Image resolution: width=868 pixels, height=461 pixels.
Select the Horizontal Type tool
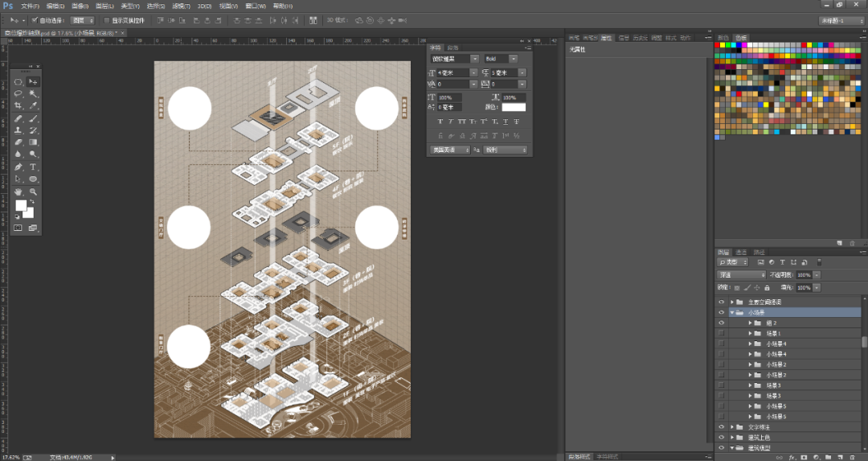tap(33, 167)
